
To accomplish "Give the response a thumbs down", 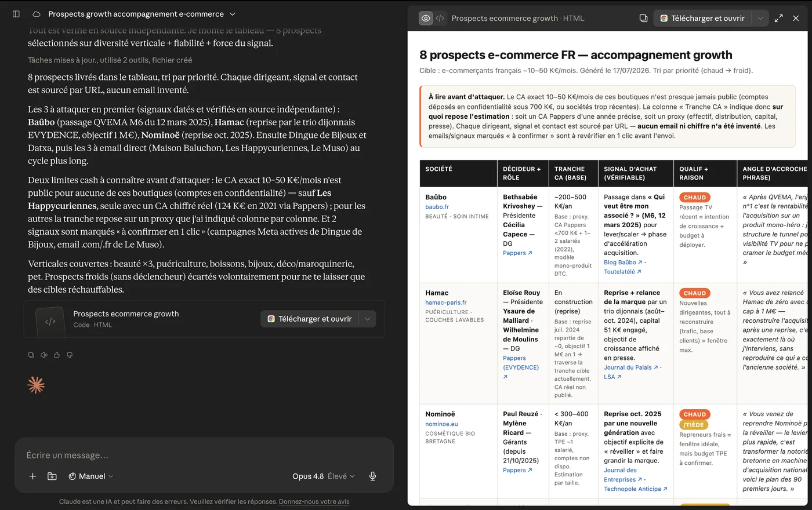I will point(70,355).
